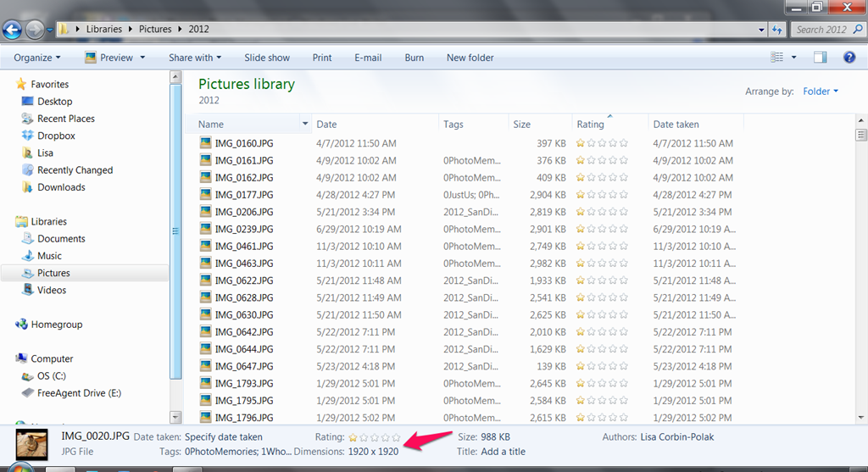Select the IMG_0177.JPG file
The width and height of the screenshot is (868, 472).
[x=243, y=195]
